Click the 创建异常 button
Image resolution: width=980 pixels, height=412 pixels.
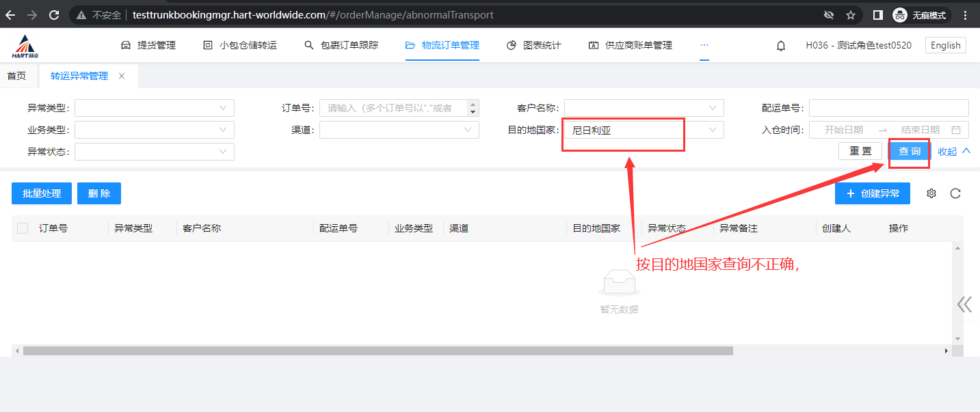point(873,193)
